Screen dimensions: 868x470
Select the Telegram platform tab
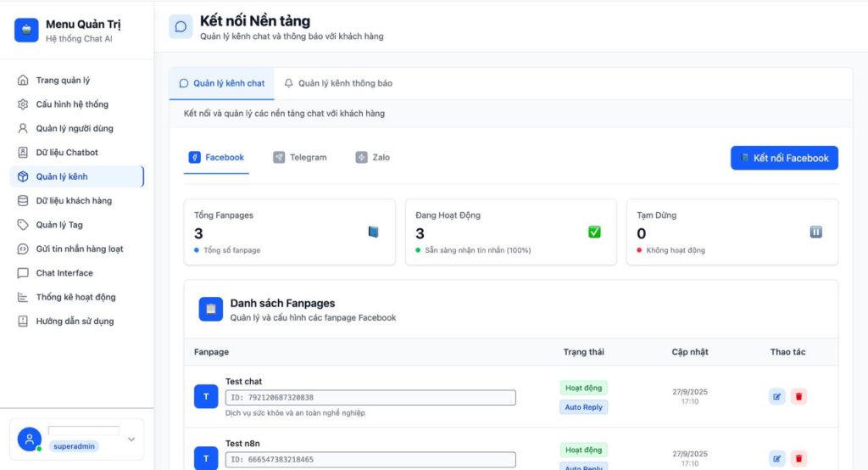(x=300, y=157)
